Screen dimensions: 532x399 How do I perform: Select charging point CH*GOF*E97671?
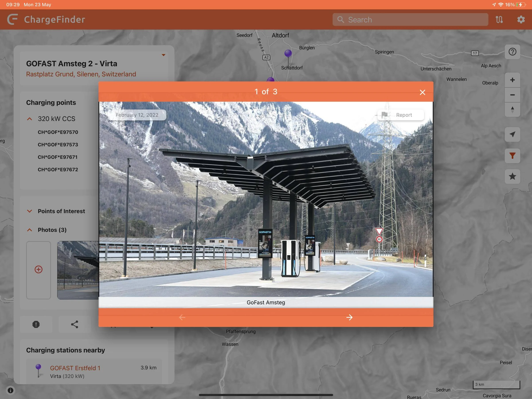[58, 157]
